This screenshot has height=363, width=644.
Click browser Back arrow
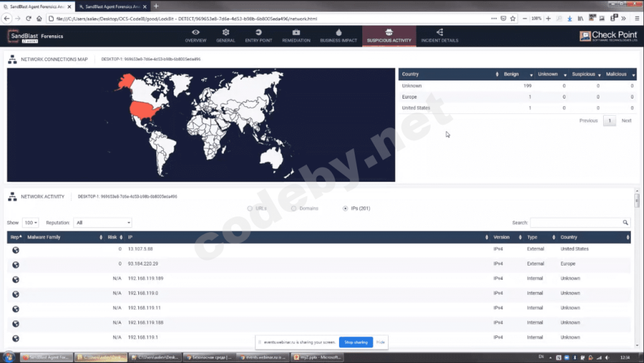[6, 18]
